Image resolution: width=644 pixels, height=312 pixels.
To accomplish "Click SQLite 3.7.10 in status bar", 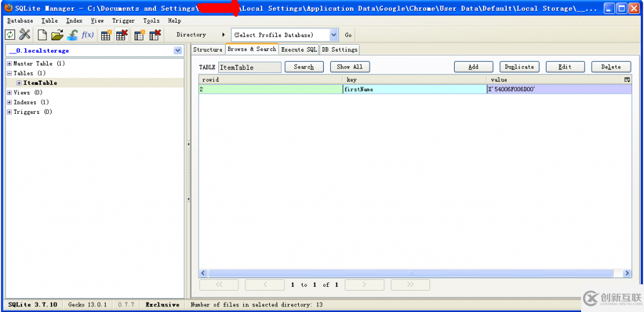I will (33, 304).
